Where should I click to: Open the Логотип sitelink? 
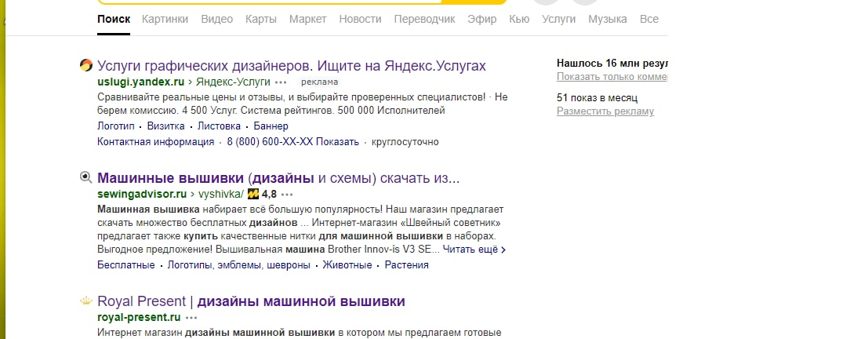pyautogui.click(x=116, y=126)
